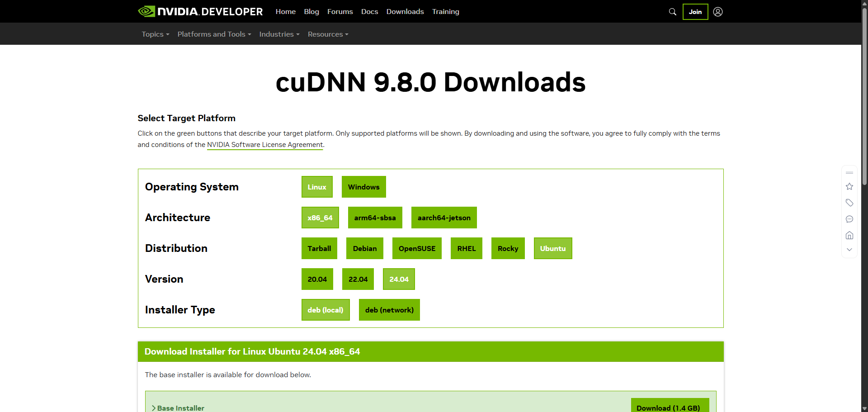Select Windows operating system
Screen dimensions: 868x412
(364, 187)
